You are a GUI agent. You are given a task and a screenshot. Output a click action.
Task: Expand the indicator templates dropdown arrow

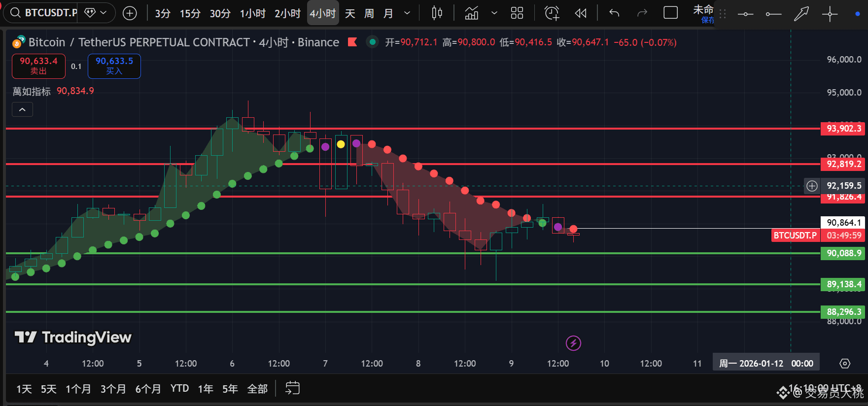pos(494,13)
